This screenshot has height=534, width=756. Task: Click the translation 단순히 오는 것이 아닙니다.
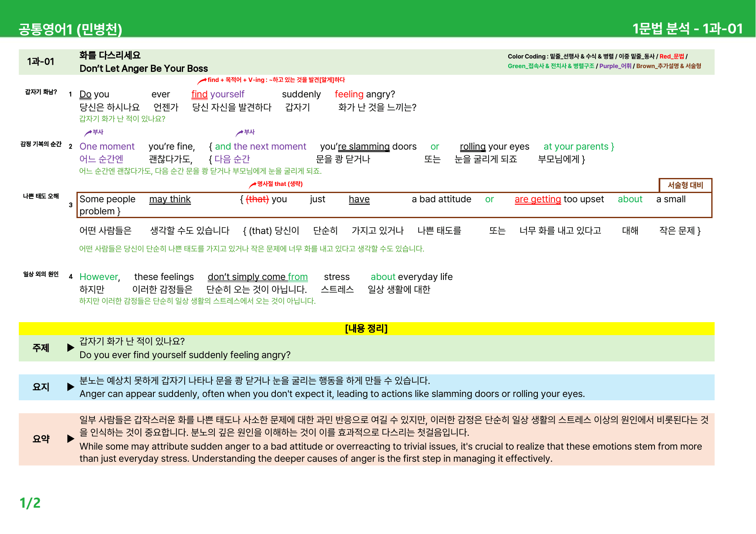point(257,290)
